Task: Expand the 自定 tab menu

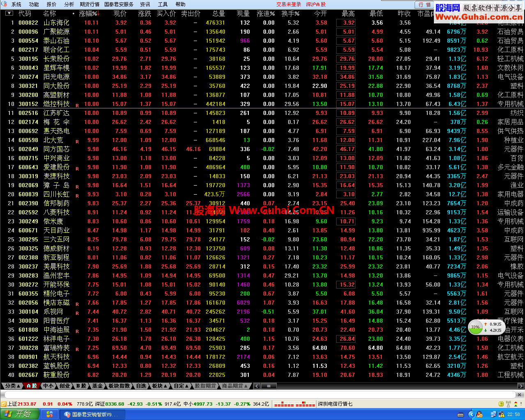Action: tap(181, 386)
